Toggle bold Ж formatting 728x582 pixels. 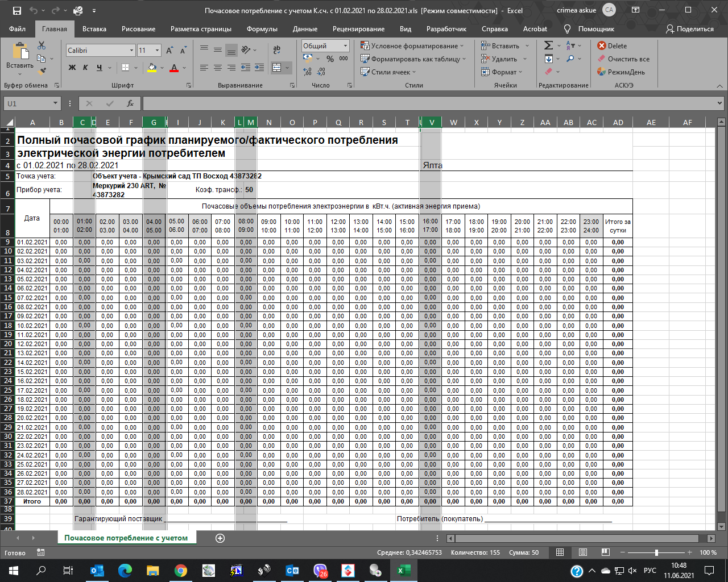tap(72, 68)
